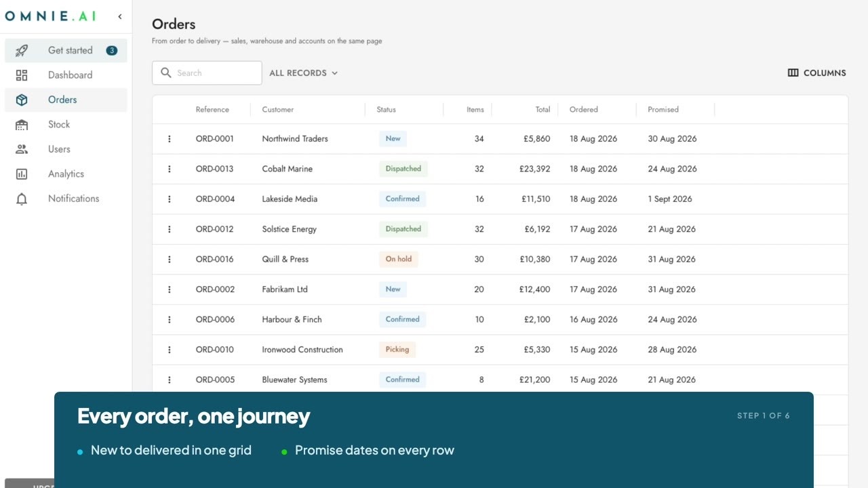Open row menu for ORD-0016
The width and height of the screenshot is (868, 488).
point(170,260)
